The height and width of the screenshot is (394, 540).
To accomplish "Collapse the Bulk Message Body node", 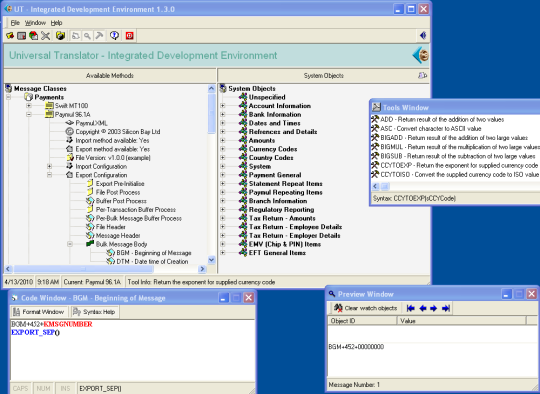I will coord(70,244).
